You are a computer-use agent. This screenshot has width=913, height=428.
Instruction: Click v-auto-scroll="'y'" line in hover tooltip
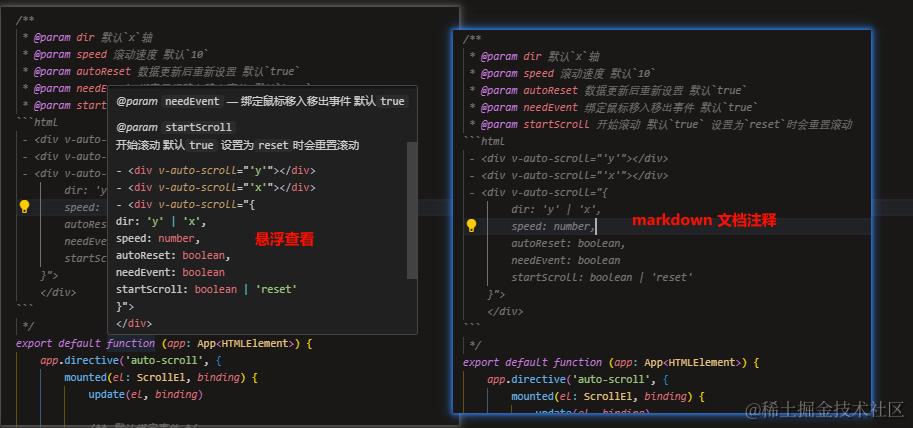(x=216, y=171)
